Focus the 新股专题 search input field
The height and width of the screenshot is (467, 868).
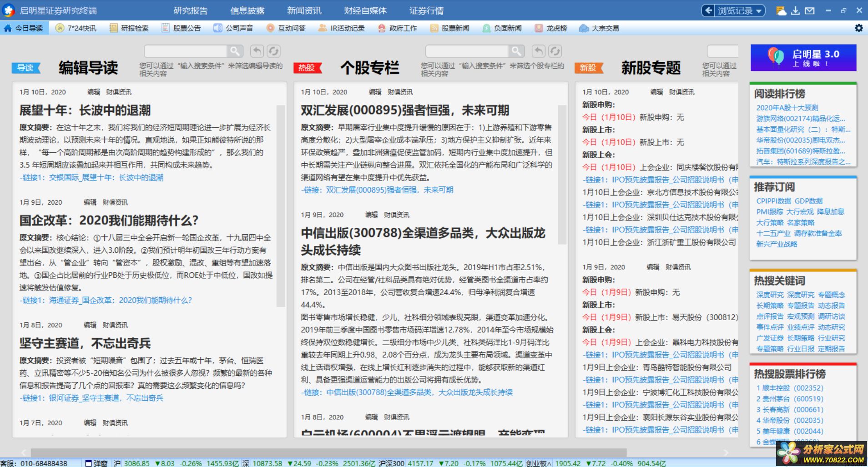tap(723, 51)
